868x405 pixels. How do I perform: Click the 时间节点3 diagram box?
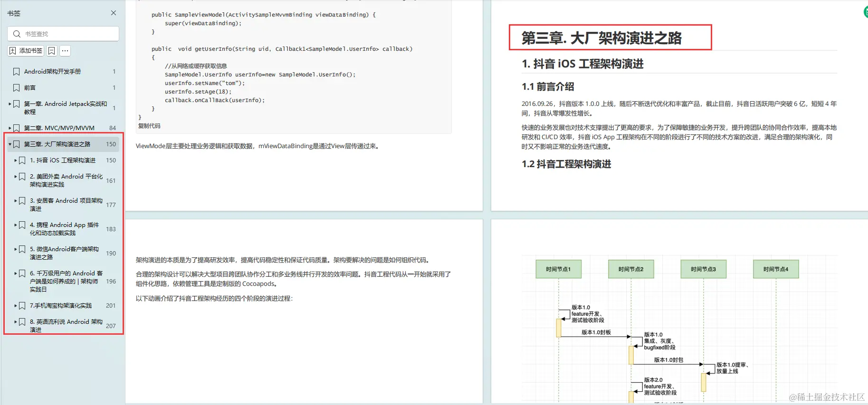[703, 269]
